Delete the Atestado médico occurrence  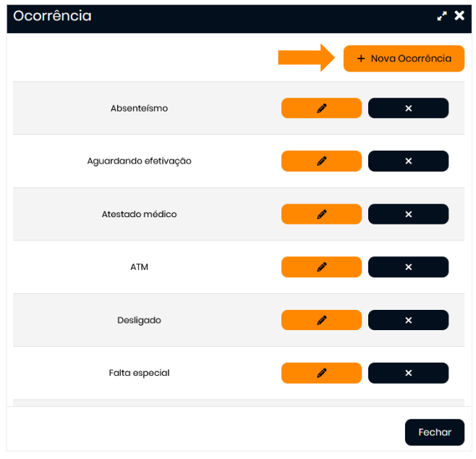pos(408,214)
